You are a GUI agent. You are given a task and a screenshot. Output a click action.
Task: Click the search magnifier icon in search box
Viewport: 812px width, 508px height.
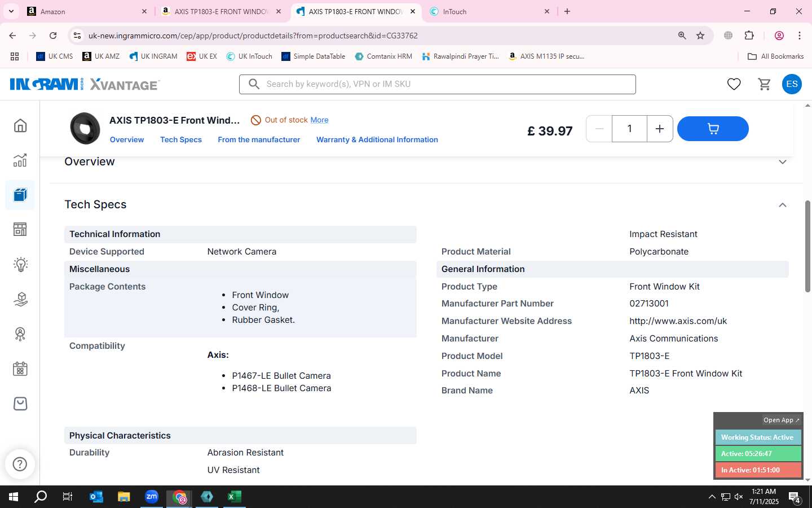tap(254, 84)
